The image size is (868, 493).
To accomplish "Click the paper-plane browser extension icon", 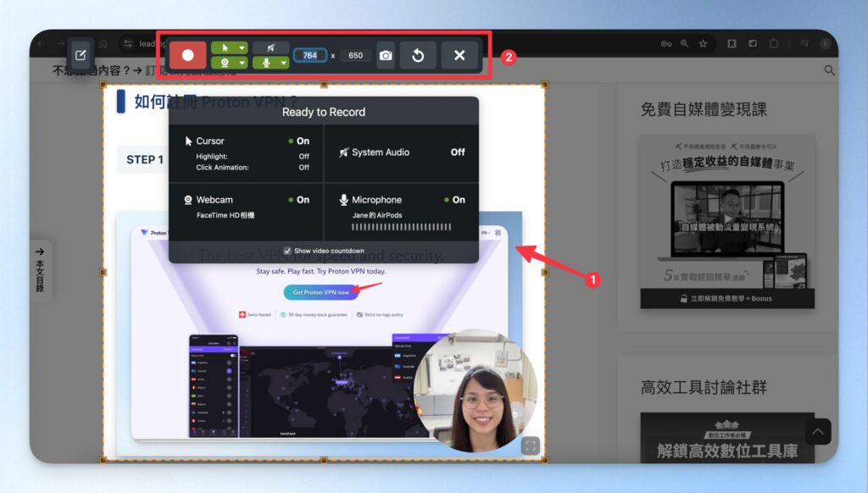I will (x=753, y=43).
